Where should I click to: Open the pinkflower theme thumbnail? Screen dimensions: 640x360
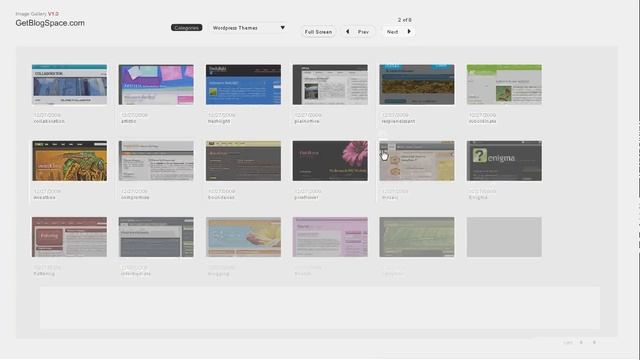click(x=330, y=161)
